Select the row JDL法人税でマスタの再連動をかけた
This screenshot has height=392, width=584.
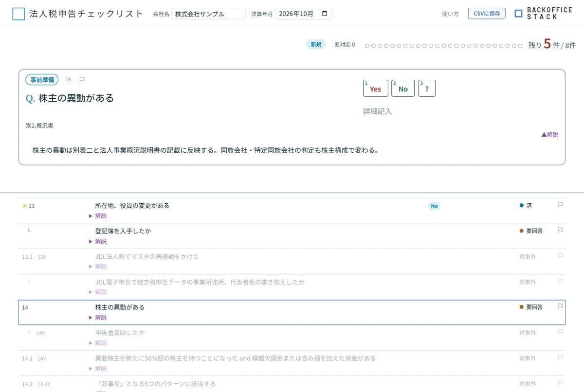tap(292, 261)
